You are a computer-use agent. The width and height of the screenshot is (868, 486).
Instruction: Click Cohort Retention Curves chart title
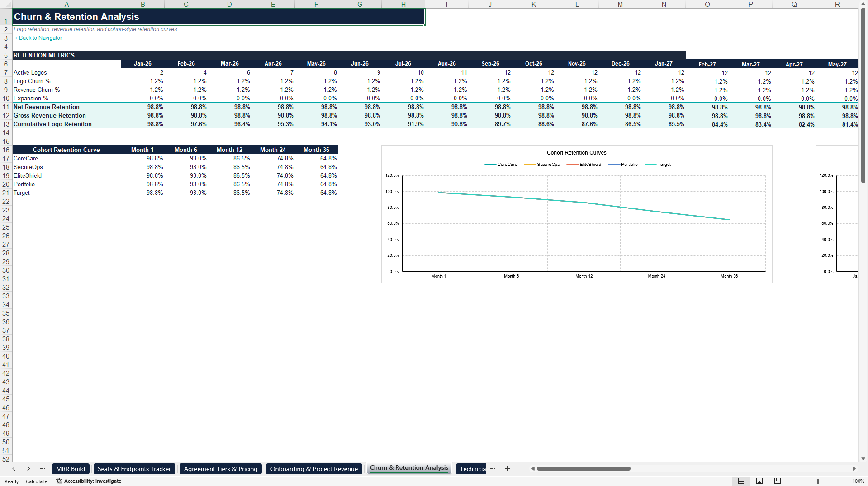point(576,153)
